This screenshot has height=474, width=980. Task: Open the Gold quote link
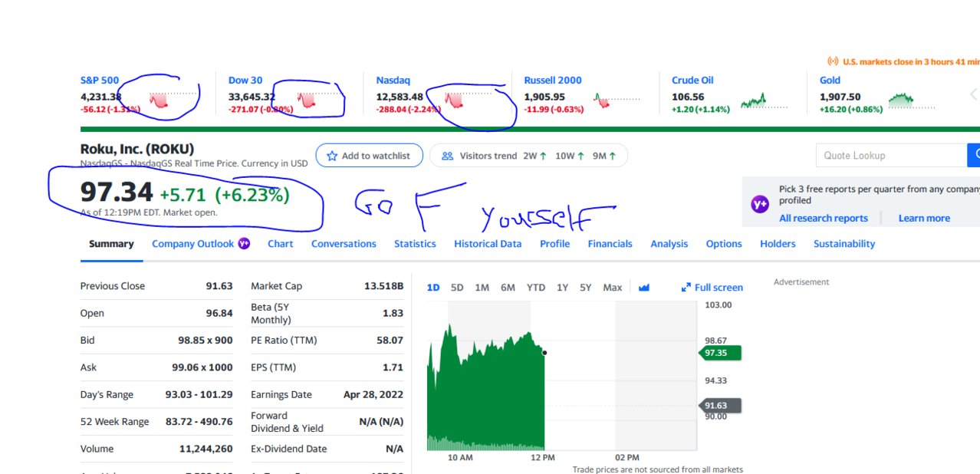point(830,80)
